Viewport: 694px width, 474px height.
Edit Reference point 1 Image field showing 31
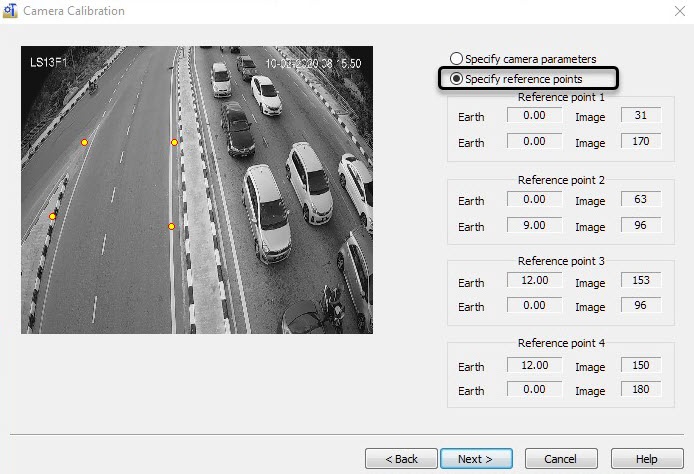[641, 116]
